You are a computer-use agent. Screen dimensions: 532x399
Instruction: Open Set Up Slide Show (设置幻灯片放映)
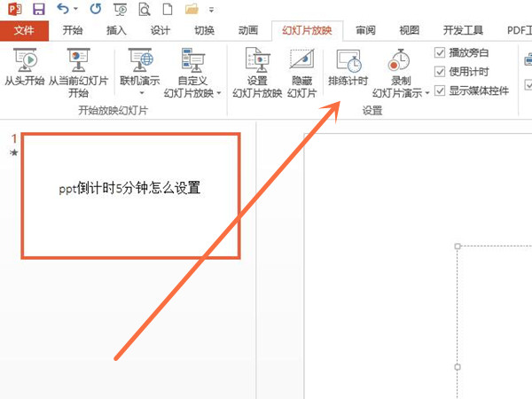pos(257,69)
